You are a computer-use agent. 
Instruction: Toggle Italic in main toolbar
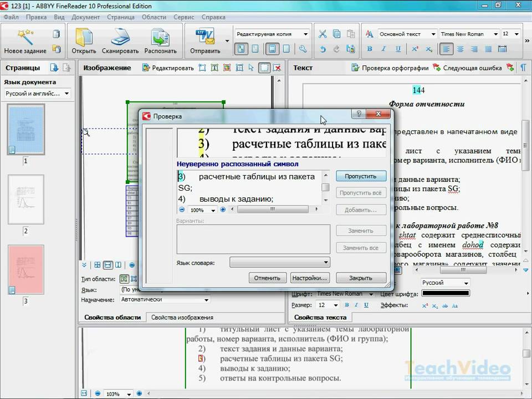coord(383,49)
